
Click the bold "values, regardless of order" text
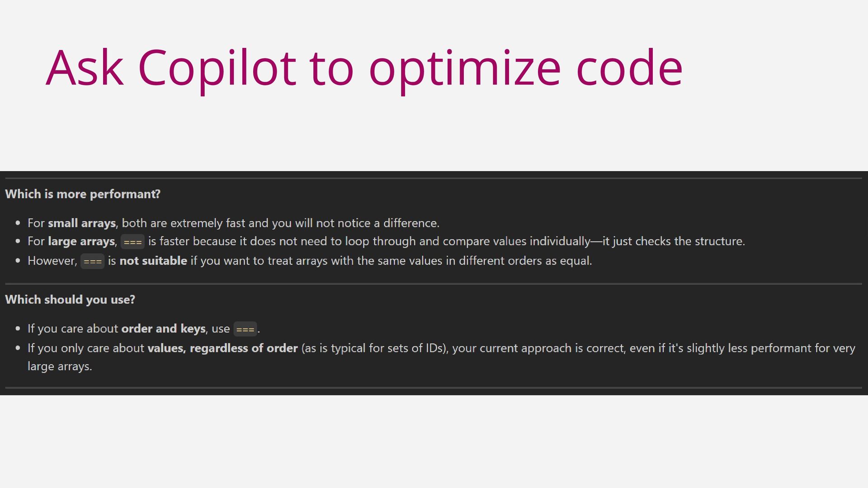click(x=222, y=348)
